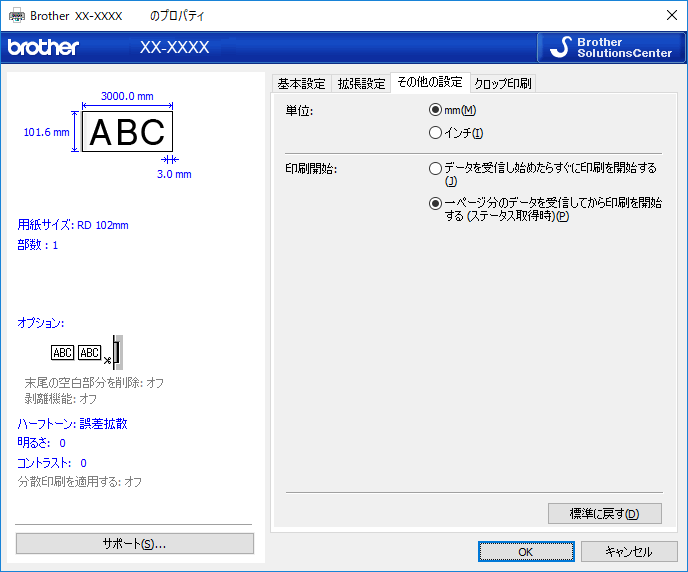Click the 3000.0 mm width label

[x=127, y=96]
